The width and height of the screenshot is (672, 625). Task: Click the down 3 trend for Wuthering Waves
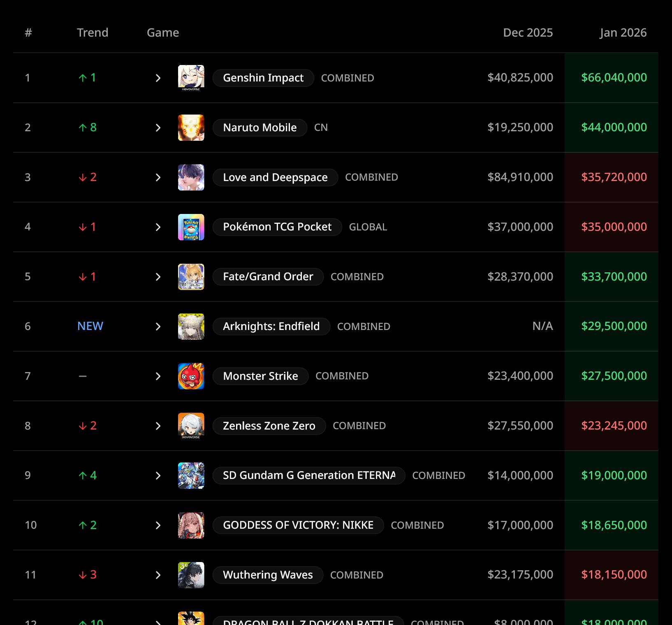[x=88, y=575]
